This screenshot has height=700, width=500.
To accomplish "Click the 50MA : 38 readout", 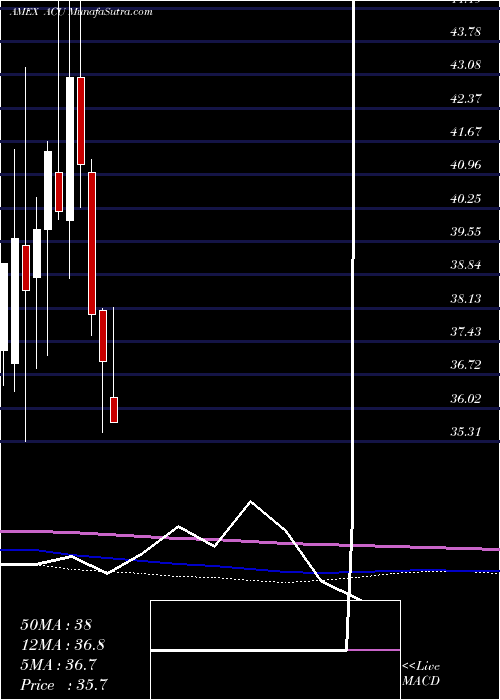I will pos(56,625).
